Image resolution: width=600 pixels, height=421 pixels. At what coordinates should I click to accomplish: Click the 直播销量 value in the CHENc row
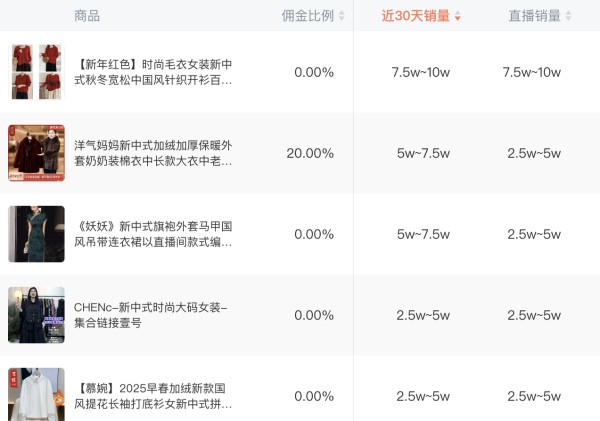pyautogui.click(x=534, y=315)
